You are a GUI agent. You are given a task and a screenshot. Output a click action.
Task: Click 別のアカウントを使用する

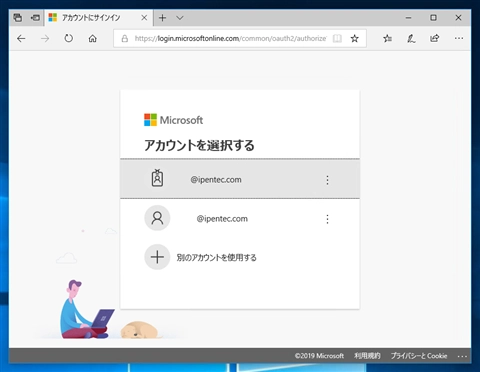(217, 257)
